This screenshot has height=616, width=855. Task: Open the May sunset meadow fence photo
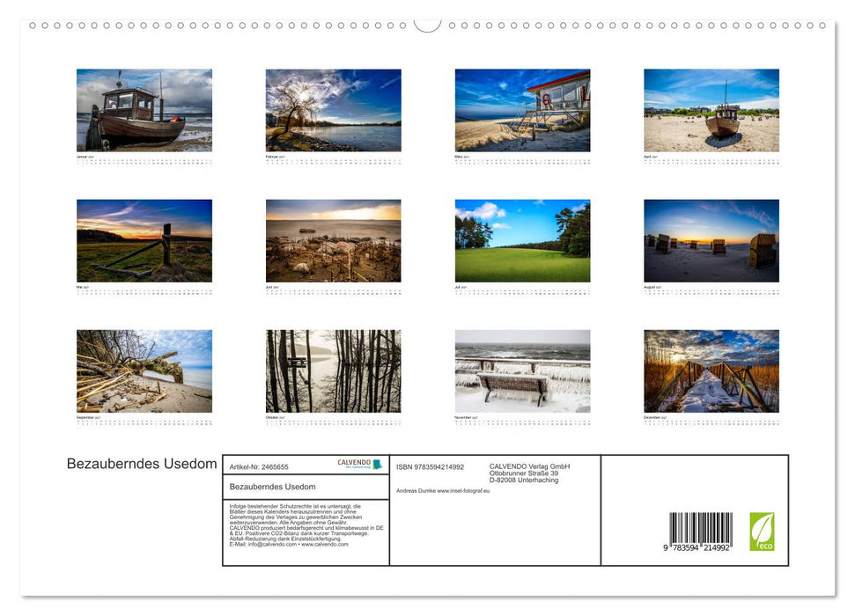[144, 240]
